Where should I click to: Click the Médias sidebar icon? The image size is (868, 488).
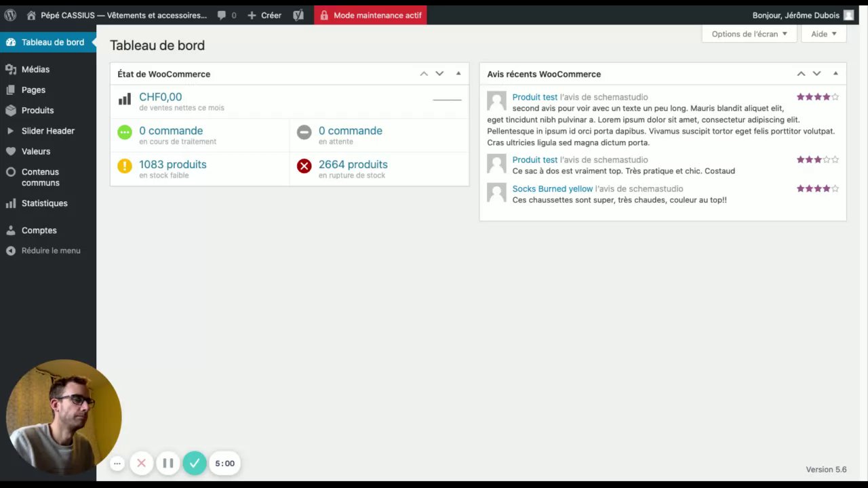pyautogui.click(x=11, y=69)
